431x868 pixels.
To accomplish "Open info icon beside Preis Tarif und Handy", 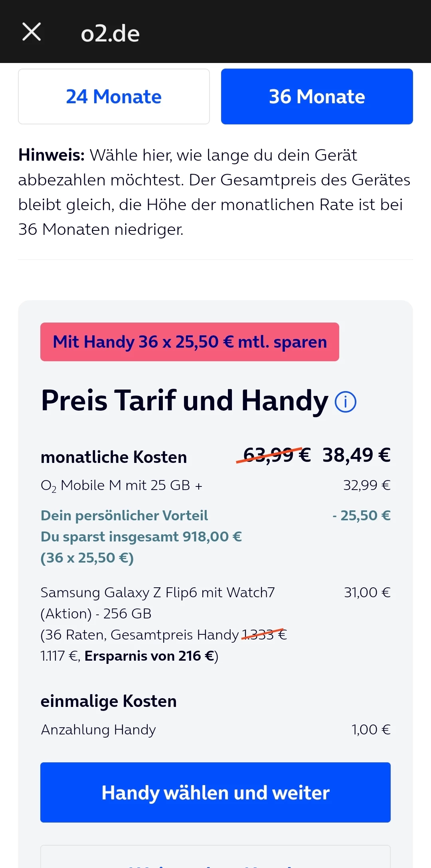I will click(345, 402).
